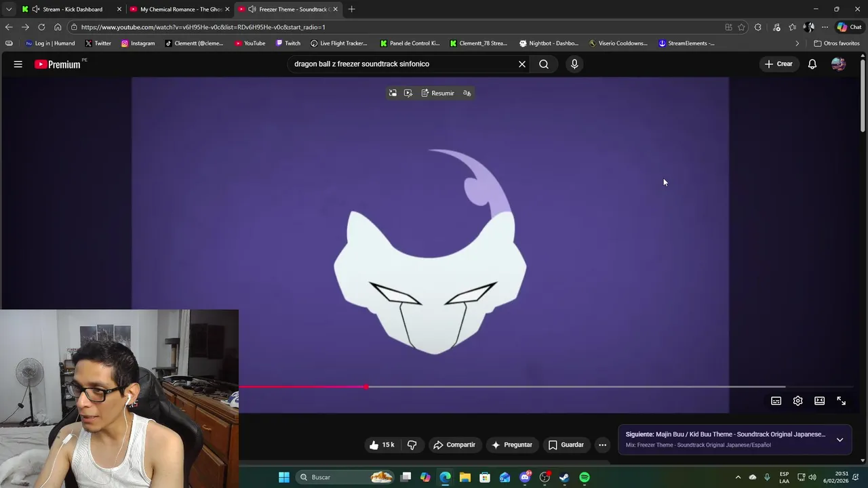
Task: Open the YouTube hamburger guide menu
Action: [x=18, y=64]
